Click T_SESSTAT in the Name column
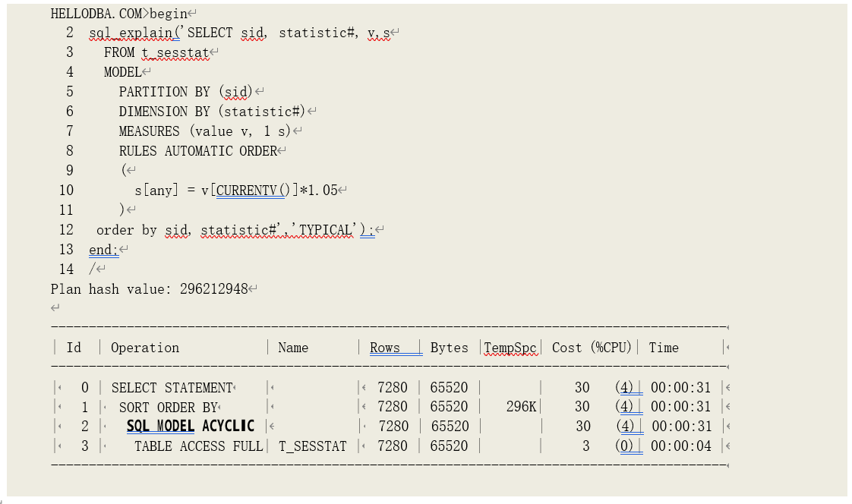Screen dimensions: 852x504 [312, 446]
